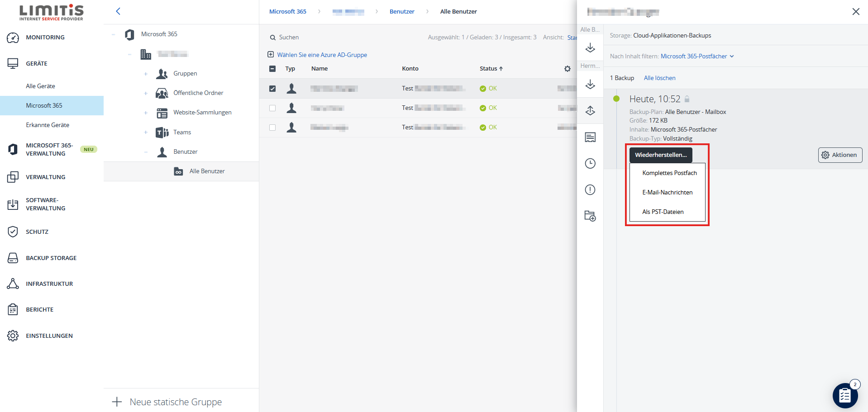This screenshot has height=412, width=868.
Task: Select Alle Geräte in sidebar
Action: coord(40,86)
